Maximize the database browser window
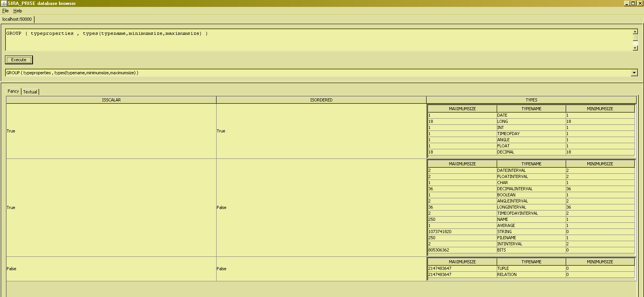 [633, 3]
